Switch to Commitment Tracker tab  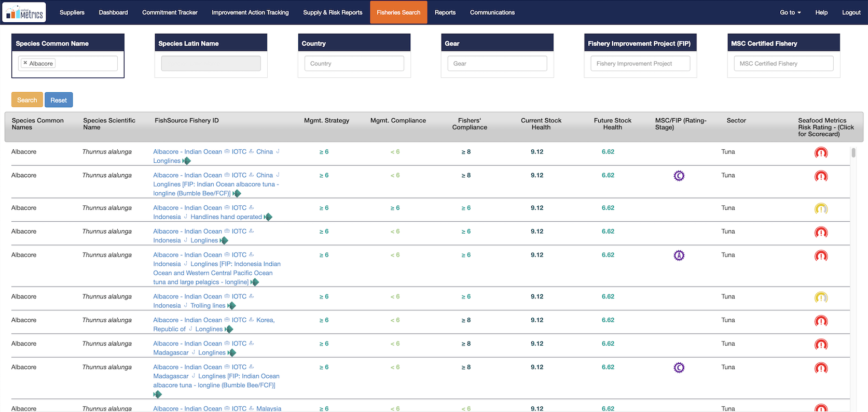[x=170, y=12]
